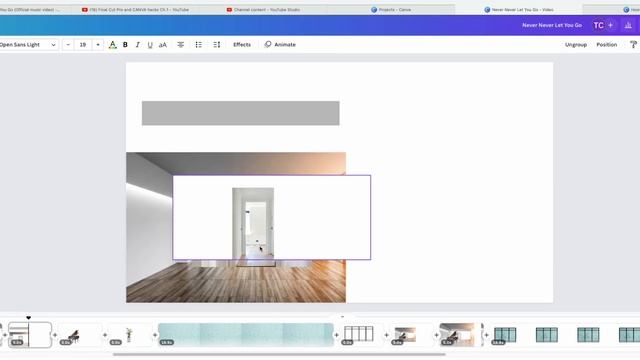
Task: Select the copy style paint roller icon
Action: [633, 45]
